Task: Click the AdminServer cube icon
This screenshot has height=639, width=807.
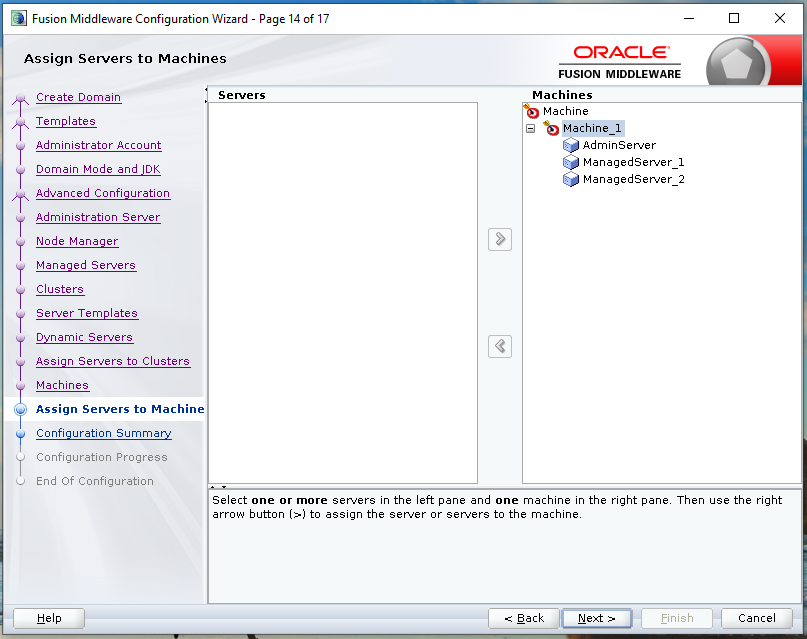Action: click(x=571, y=145)
